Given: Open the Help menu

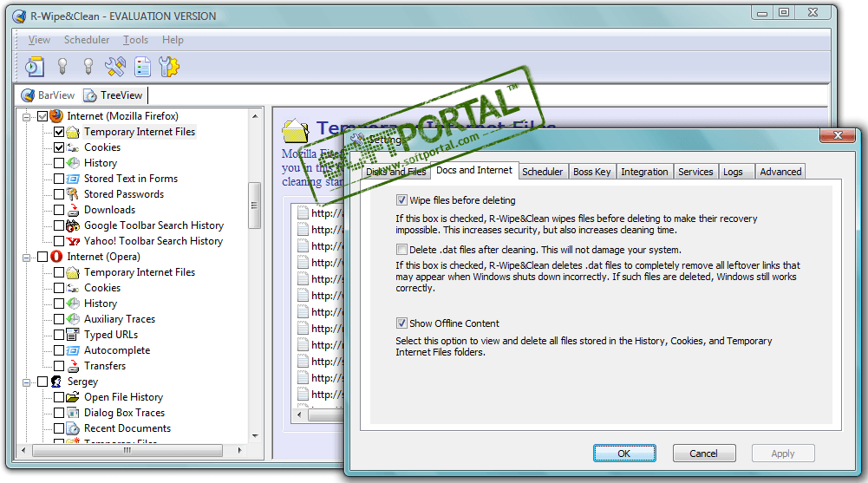Looking at the screenshot, I should (x=173, y=40).
